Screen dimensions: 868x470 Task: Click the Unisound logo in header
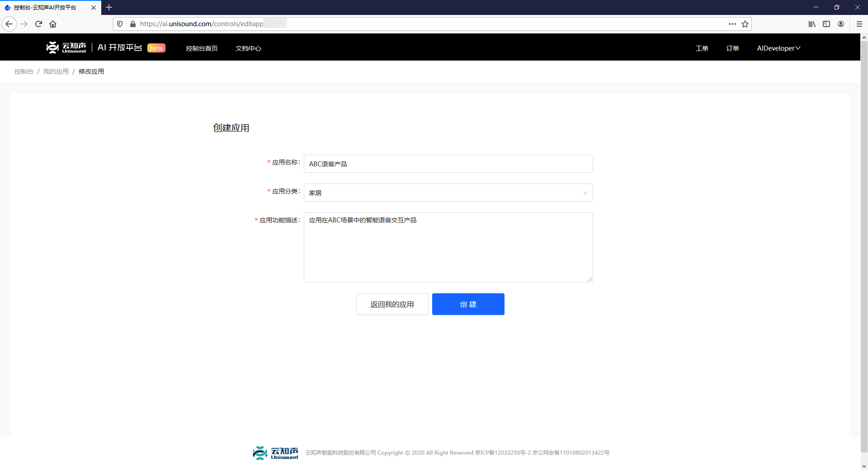click(x=66, y=47)
